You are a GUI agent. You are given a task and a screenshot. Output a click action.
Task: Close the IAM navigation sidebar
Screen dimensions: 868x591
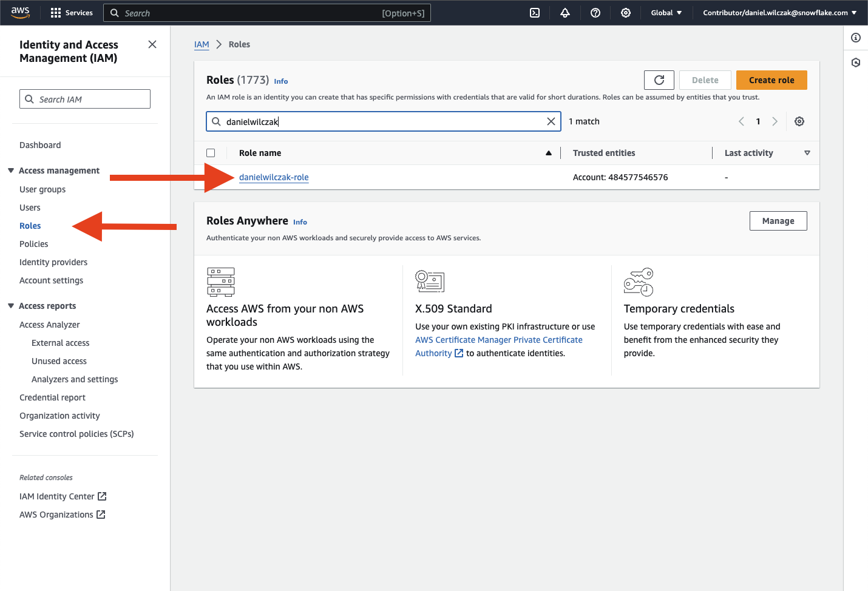(x=152, y=44)
